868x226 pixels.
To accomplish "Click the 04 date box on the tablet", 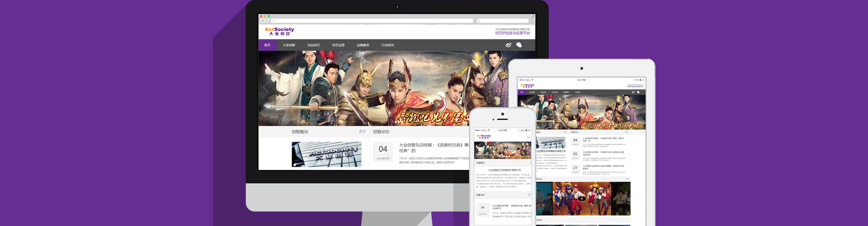I will coord(575,141).
